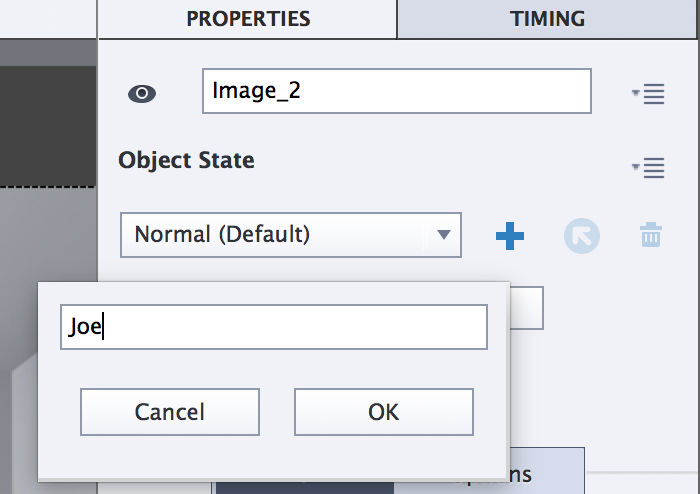Add a new object state with plus icon
The width and height of the screenshot is (700, 494).
coord(510,236)
